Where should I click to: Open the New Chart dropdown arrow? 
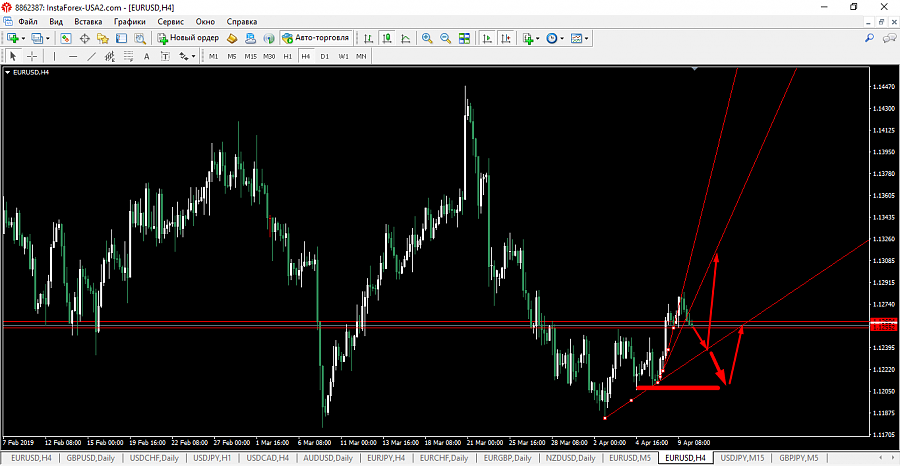[23, 38]
